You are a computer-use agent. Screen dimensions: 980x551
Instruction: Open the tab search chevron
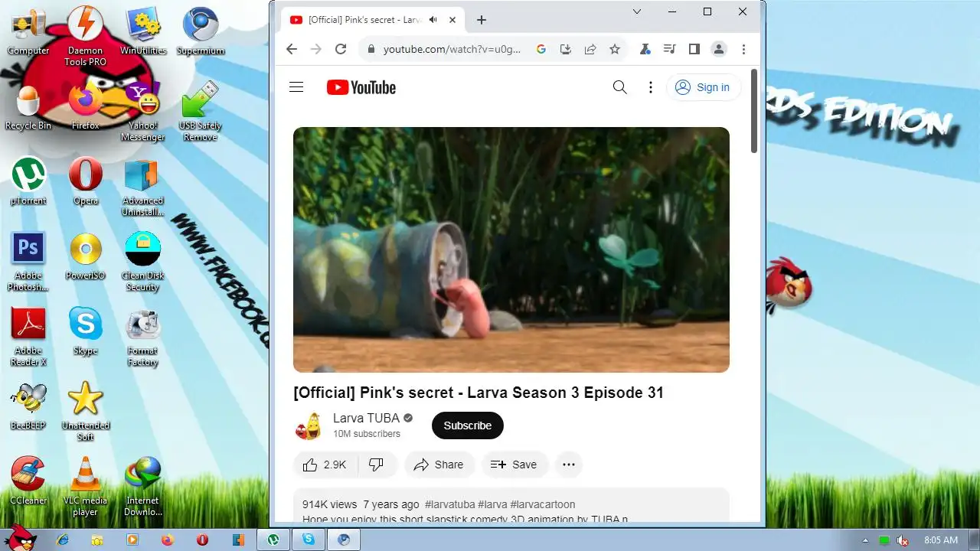[637, 11]
